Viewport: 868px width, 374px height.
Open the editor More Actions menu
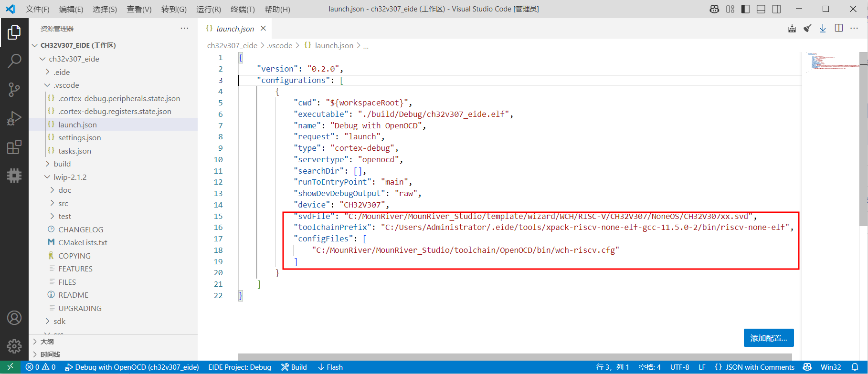[854, 29]
